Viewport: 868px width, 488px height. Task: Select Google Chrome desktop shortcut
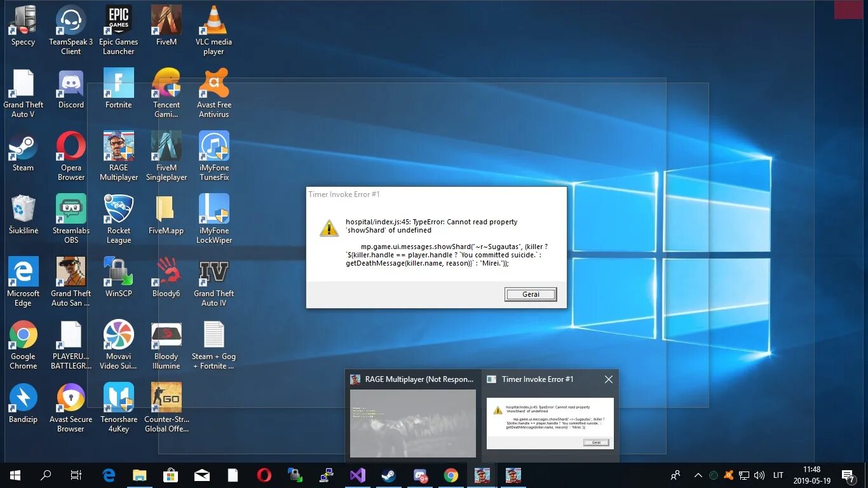[23, 344]
